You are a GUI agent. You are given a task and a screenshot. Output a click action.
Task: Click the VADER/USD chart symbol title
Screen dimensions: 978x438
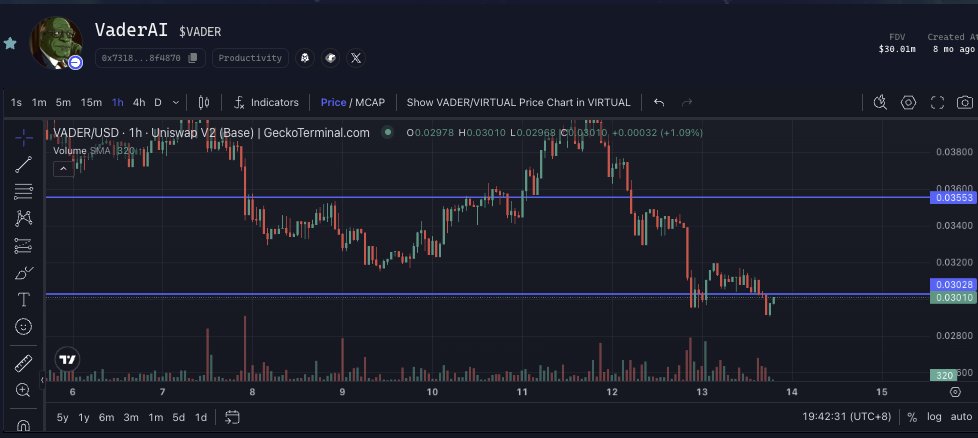click(x=211, y=132)
